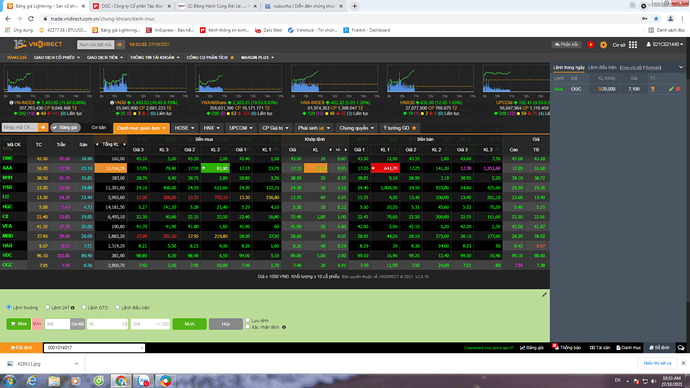
Task: Collapse the order panel with the chevron
Action: [681, 67]
